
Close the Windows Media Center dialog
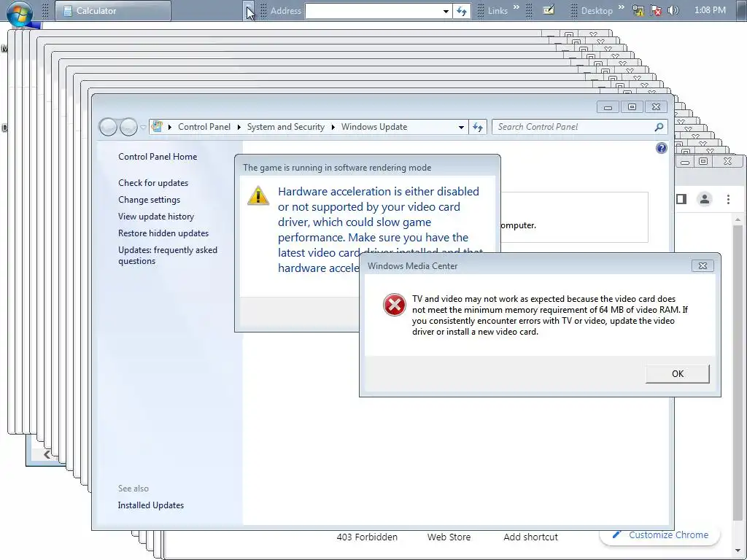click(x=703, y=265)
